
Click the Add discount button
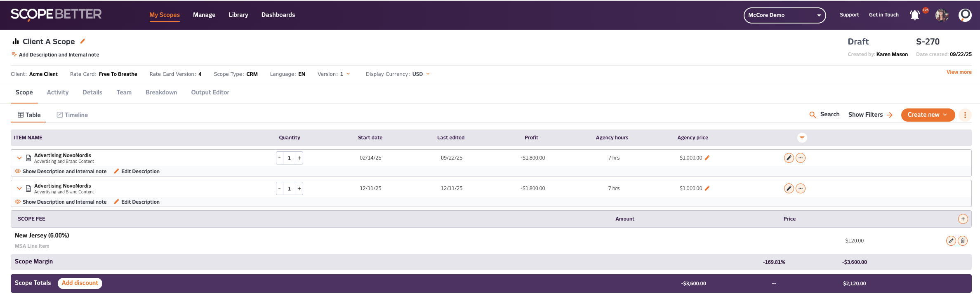[x=80, y=283]
